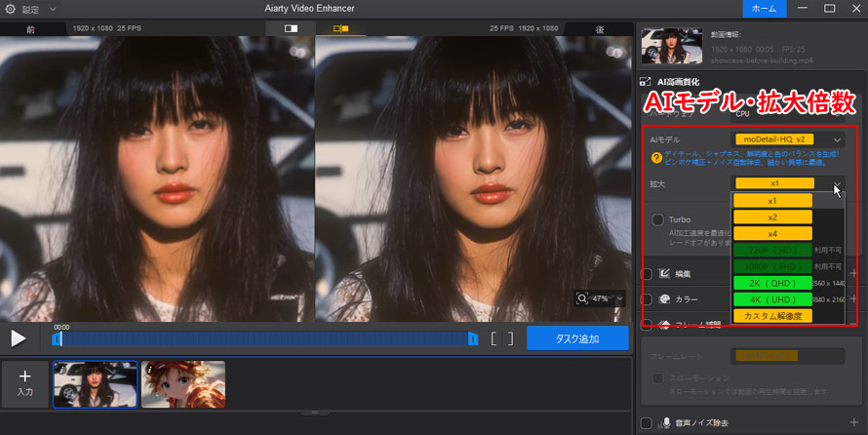
Task: Choose x4 from the scale list
Action: 772,233
